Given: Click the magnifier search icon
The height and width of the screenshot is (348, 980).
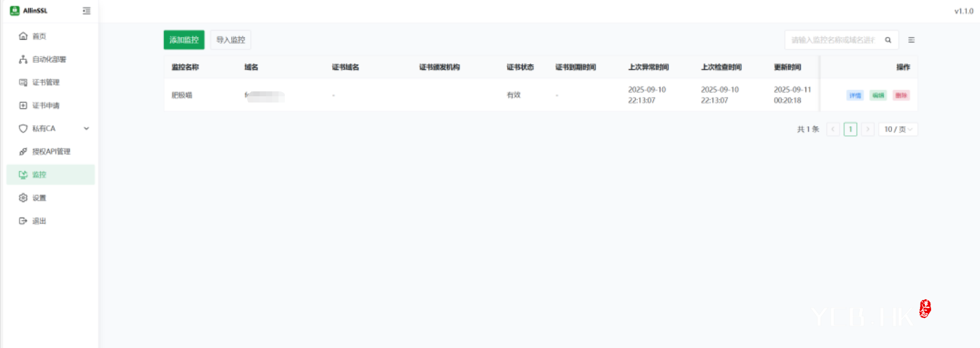Looking at the screenshot, I should [889, 40].
